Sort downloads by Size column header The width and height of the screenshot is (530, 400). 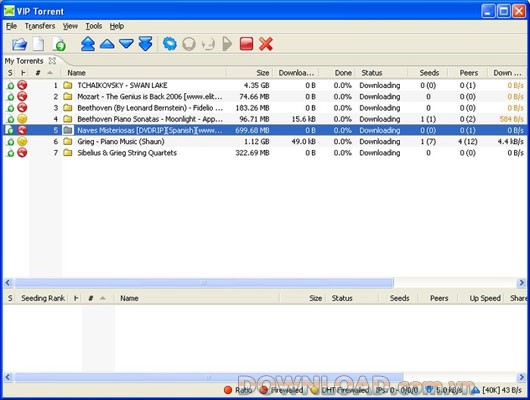(262, 73)
